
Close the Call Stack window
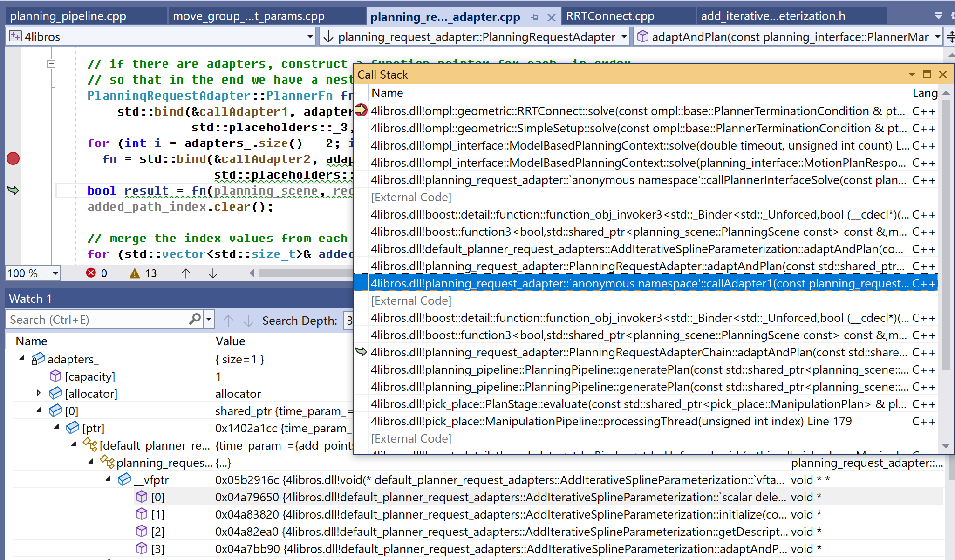(x=943, y=75)
